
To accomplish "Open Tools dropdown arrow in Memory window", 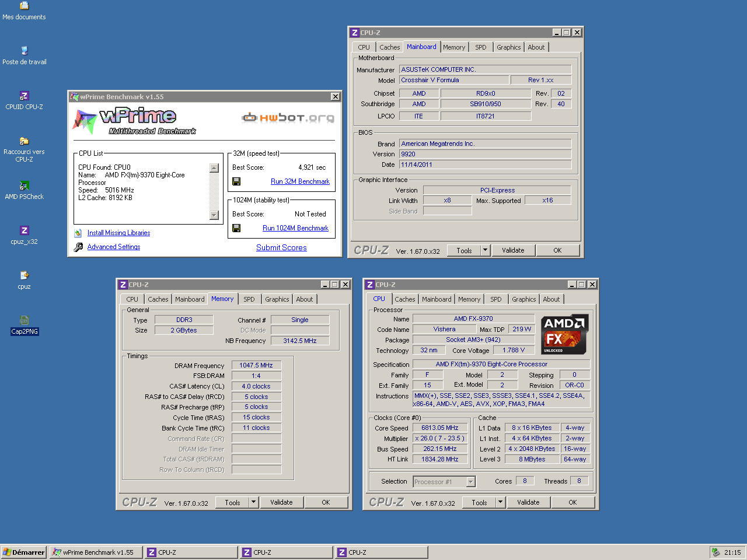I will pos(253,502).
